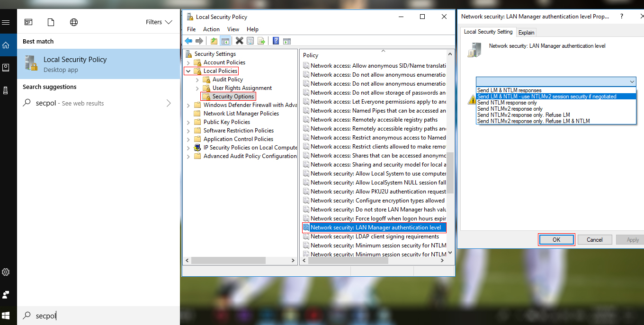Choose 'Send LM & NTLM - use NTLMv2 session security' option
The width and height of the screenshot is (644, 325).
click(556, 97)
